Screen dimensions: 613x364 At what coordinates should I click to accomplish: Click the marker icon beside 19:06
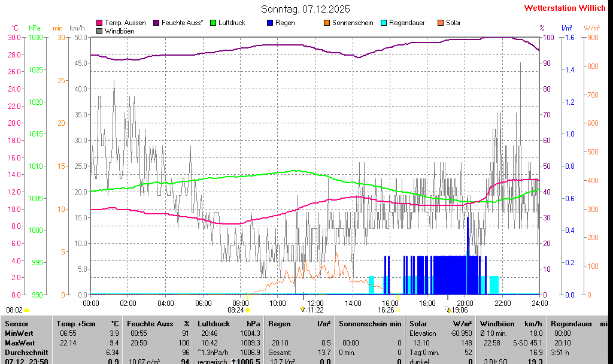pyautogui.click(x=448, y=310)
